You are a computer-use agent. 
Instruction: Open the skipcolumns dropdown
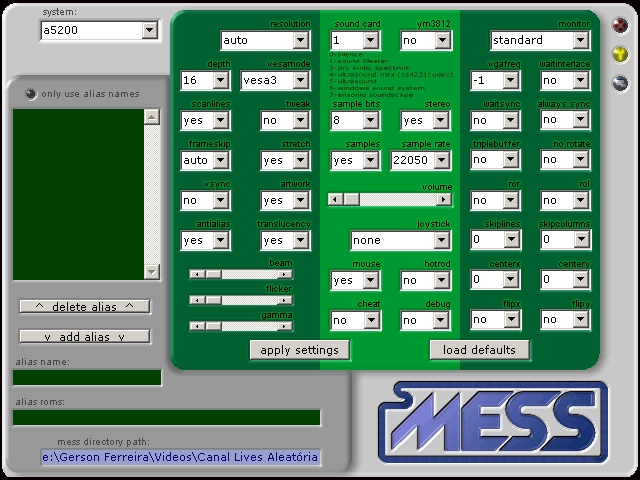(x=582, y=239)
